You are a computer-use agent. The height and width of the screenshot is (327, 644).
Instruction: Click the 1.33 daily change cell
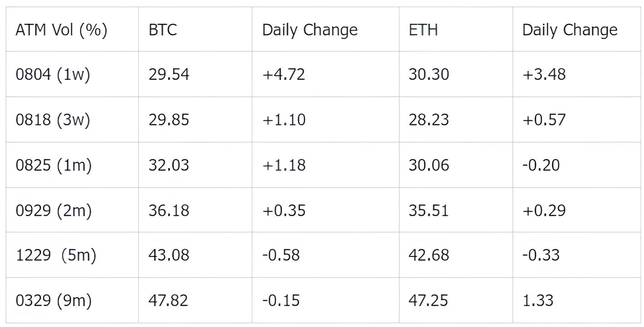pos(538,301)
